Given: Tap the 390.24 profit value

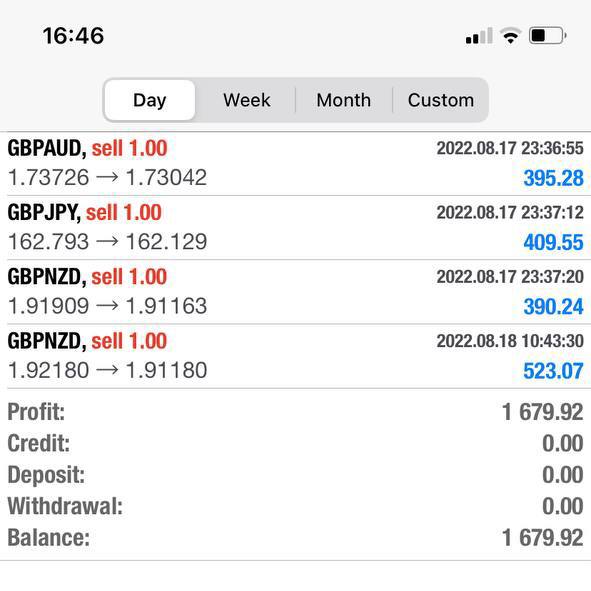Looking at the screenshot, I should 553,306.
